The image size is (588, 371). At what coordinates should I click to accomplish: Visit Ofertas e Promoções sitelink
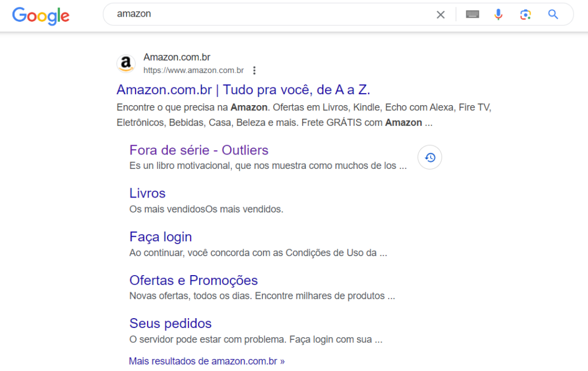click(x=194, y=280)
